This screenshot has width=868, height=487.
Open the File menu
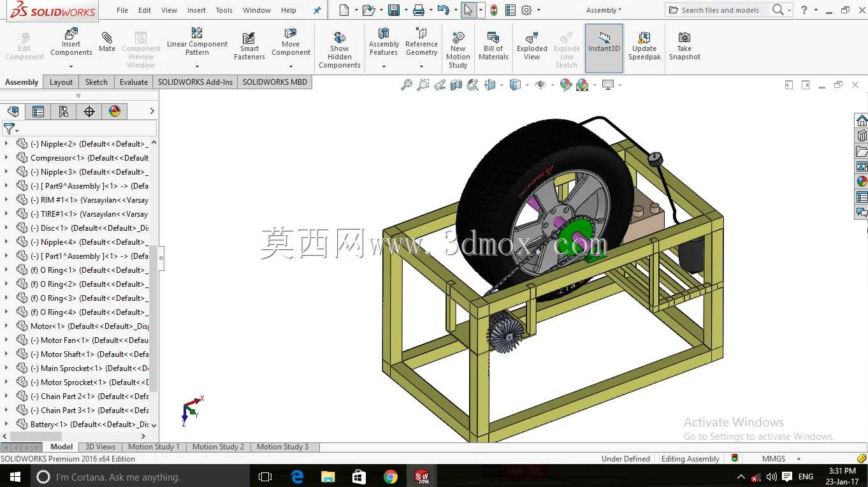click(122, 10)
